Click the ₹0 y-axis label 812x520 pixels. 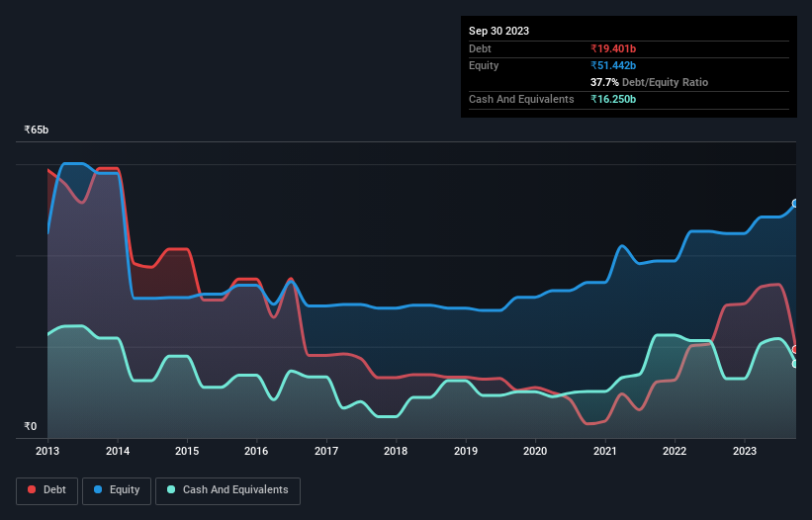click(x=31, y=426)
